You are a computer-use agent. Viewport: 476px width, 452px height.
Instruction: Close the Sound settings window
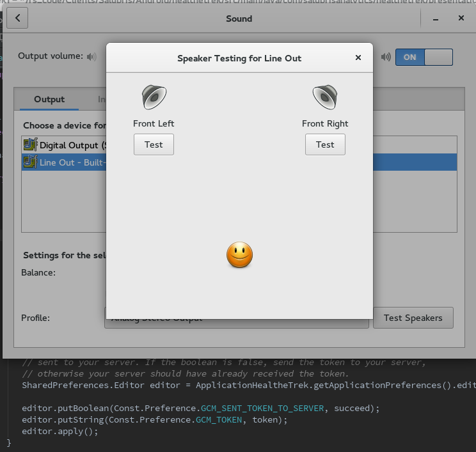pos(461,18)
